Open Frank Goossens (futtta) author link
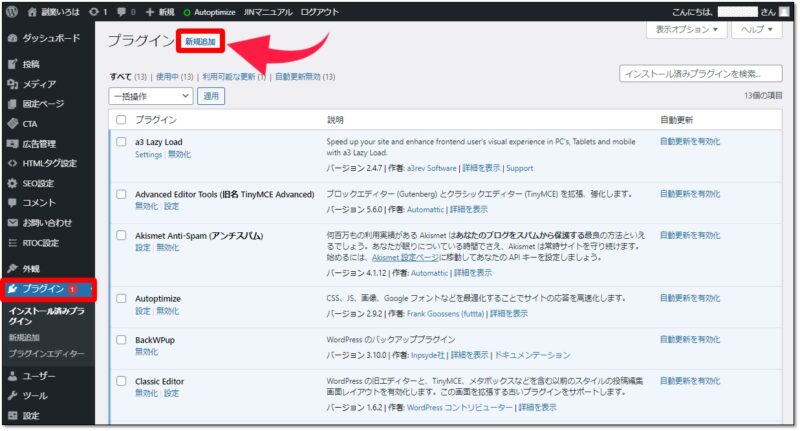800x431 pixels. (445, 314)
